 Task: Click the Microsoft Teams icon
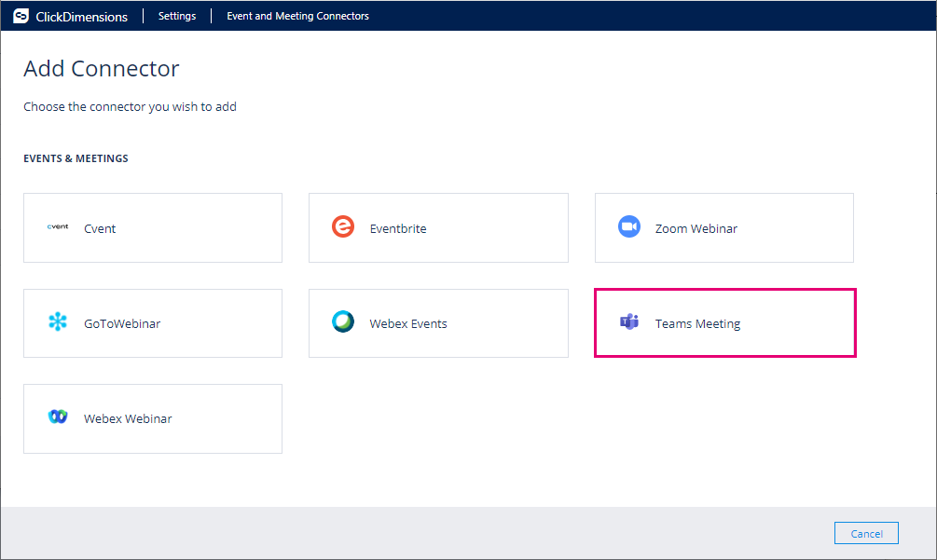click(x=629, y=321)
